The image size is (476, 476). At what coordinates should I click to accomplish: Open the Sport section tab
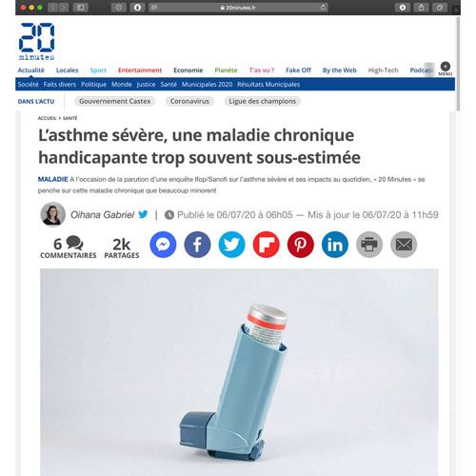pos(98,70)
